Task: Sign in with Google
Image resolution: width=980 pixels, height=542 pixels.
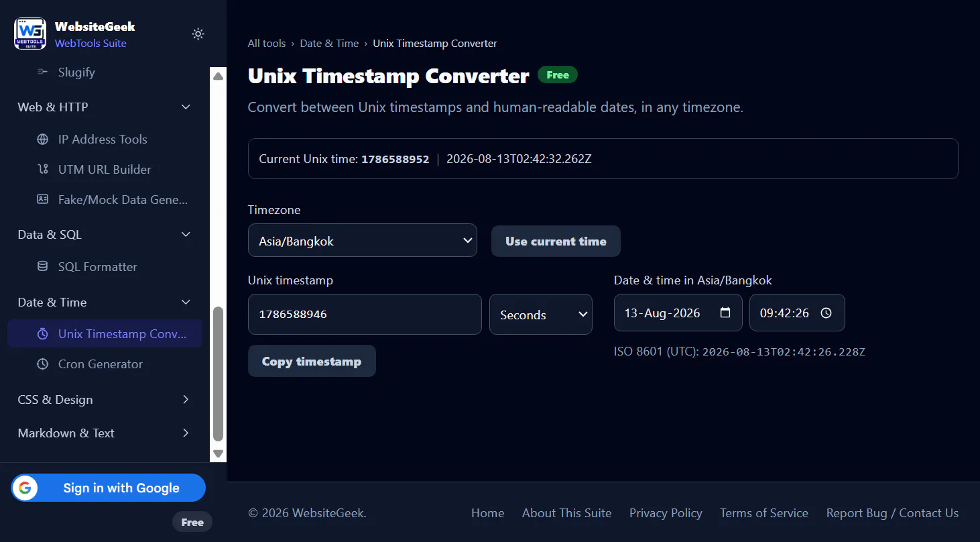Action: tap(108, 488)
